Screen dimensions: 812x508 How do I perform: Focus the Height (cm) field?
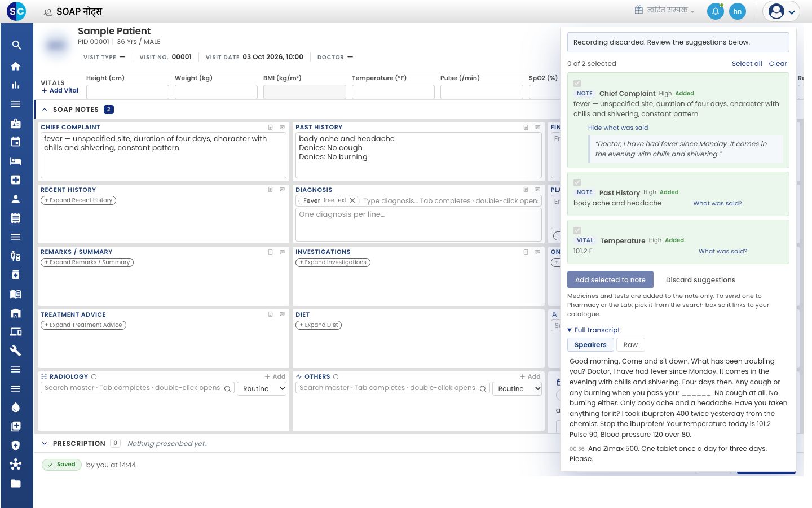pos(127,92)
